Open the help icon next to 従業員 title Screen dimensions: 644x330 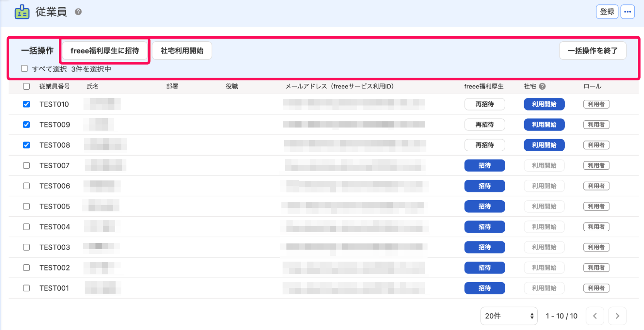pos(78,12)
